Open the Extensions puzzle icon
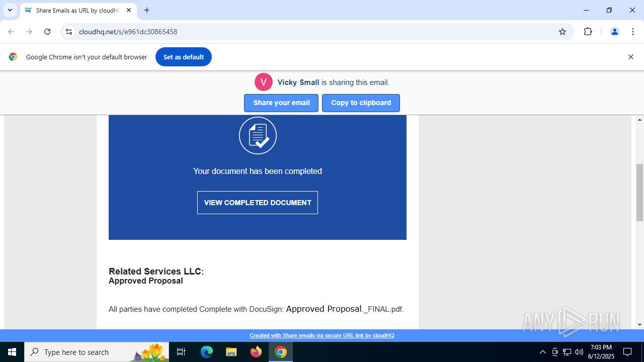The height and width of the screenshot is (362, 644). coord(588,32)
